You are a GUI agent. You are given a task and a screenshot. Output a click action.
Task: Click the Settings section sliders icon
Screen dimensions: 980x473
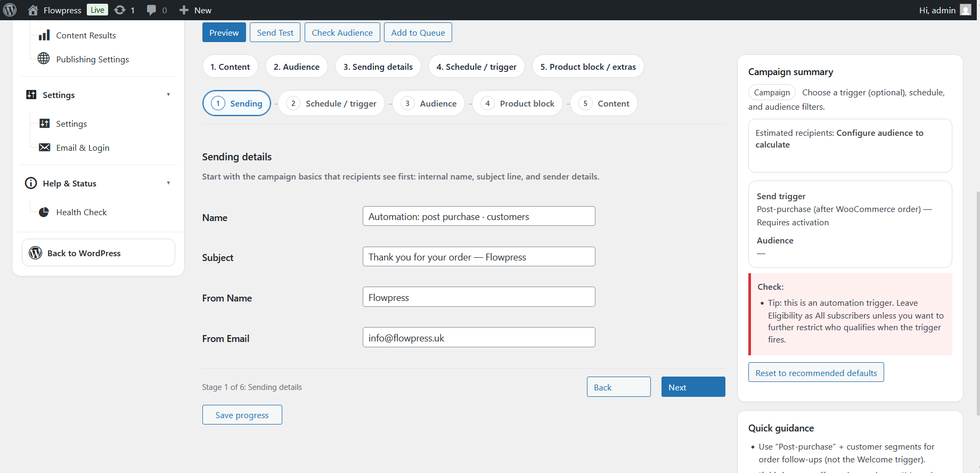pos(31,95)
